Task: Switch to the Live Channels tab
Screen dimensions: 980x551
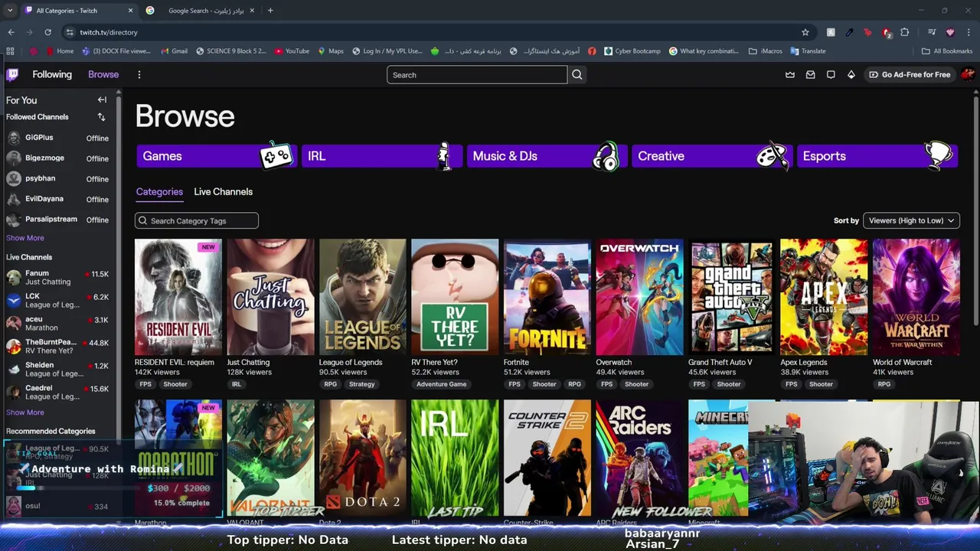Action: [223, 192]
